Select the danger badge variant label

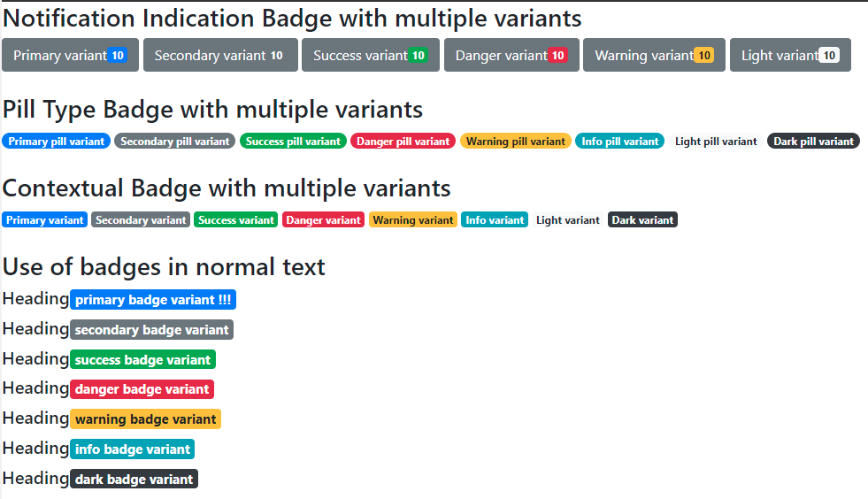(142, 389)
